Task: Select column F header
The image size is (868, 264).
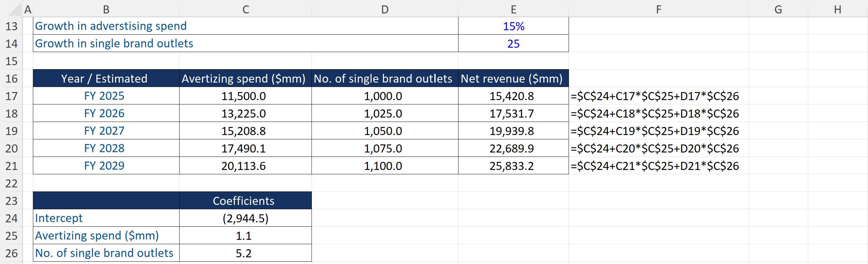Action: point(658,9)
